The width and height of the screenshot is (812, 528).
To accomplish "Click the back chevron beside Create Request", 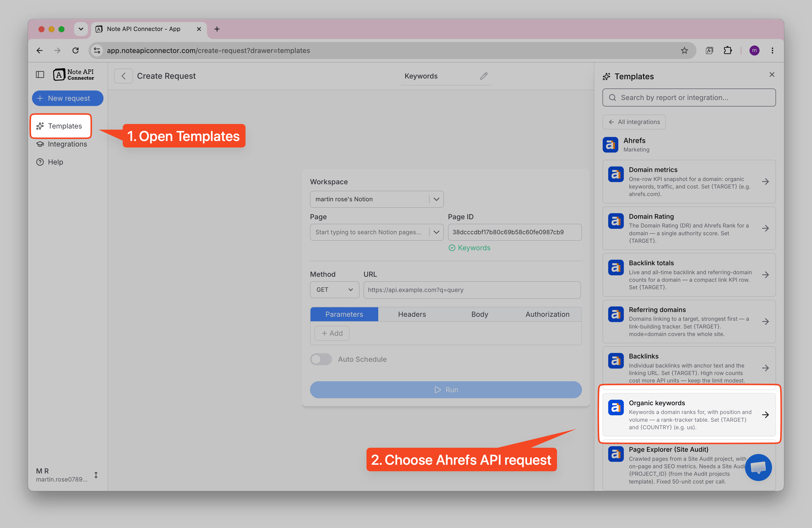I will tap(123, 76).
